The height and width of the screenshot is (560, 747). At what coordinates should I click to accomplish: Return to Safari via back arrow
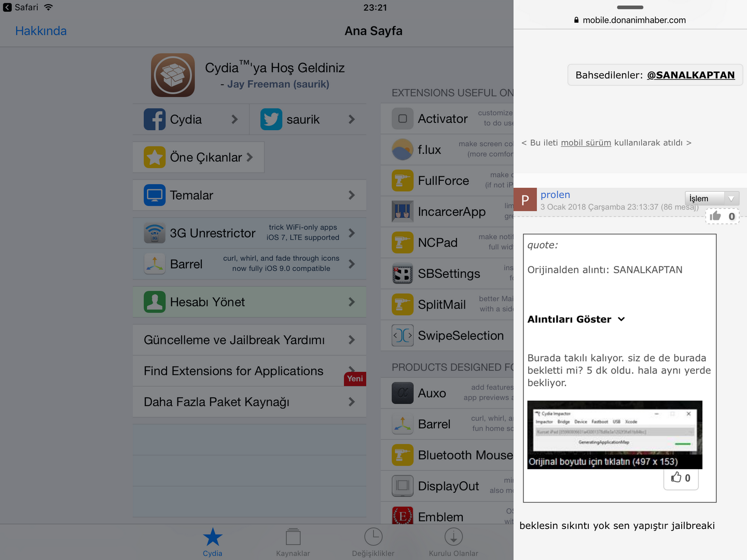7,7
